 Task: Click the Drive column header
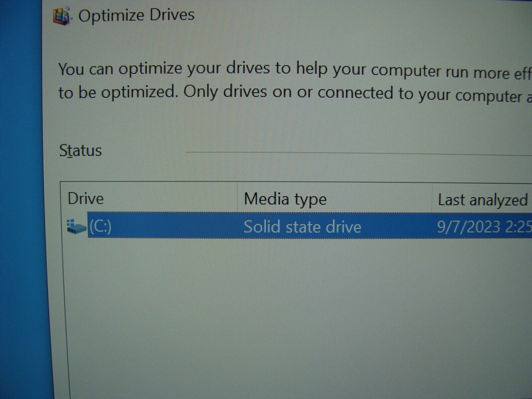[x=86, y=199]
